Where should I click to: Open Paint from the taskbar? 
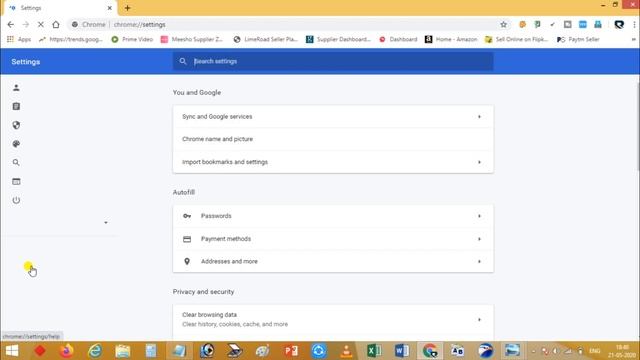point(262,351)
